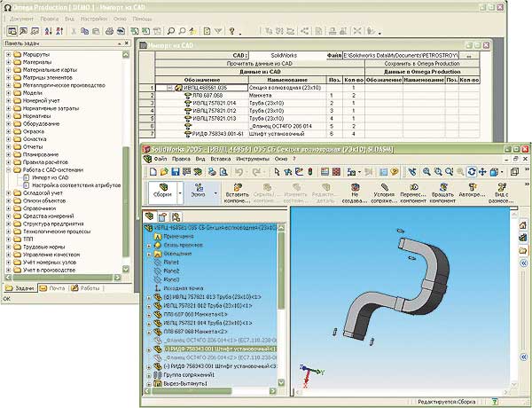Screen dimensions: 532x408
Task: Expand Группа сопряжений1 in SolidWorks tree
Action: tap(149, 375)
